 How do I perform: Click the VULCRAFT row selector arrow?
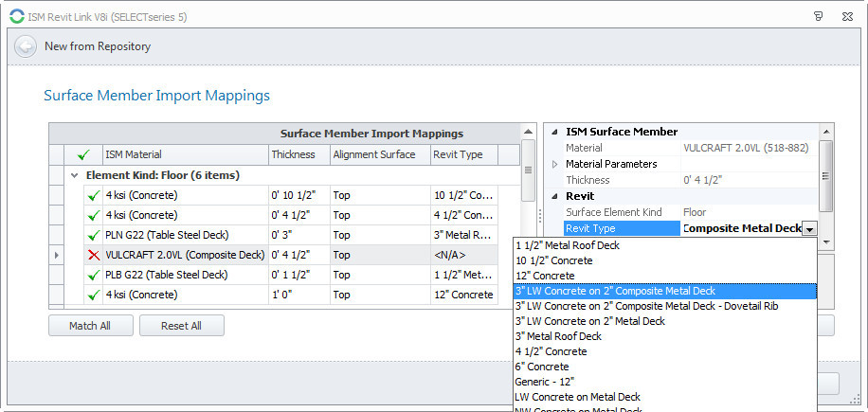coord(57,255)
